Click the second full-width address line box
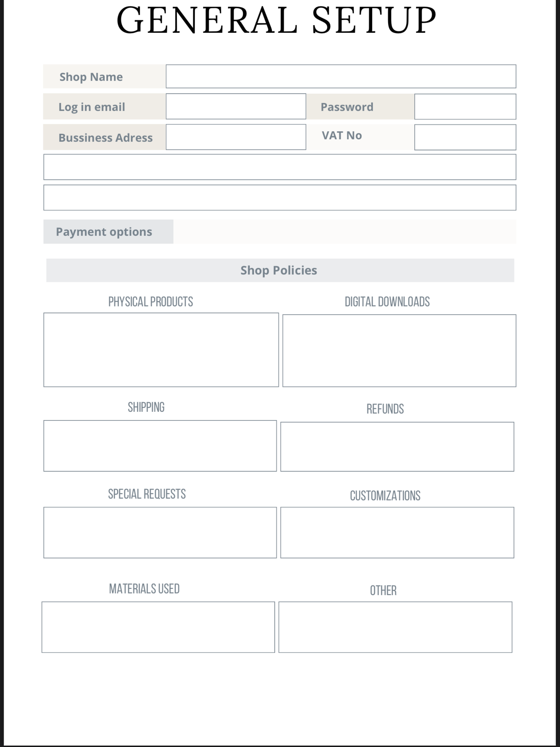The height and width of the screenshot is (747, 560). [280, 197]
